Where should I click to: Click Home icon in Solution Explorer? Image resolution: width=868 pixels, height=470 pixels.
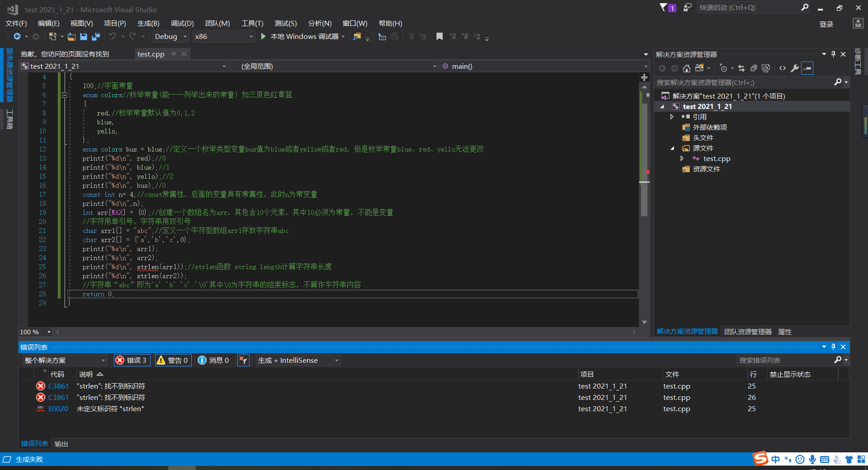686,68
